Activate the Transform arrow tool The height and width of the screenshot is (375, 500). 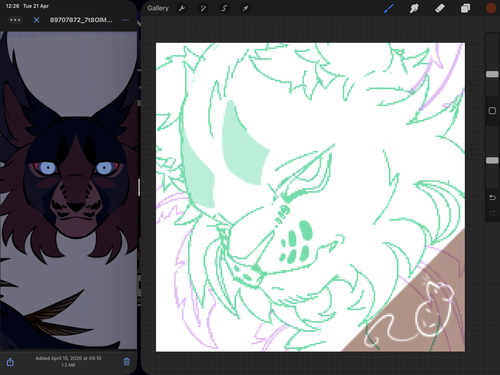point(245,8)
